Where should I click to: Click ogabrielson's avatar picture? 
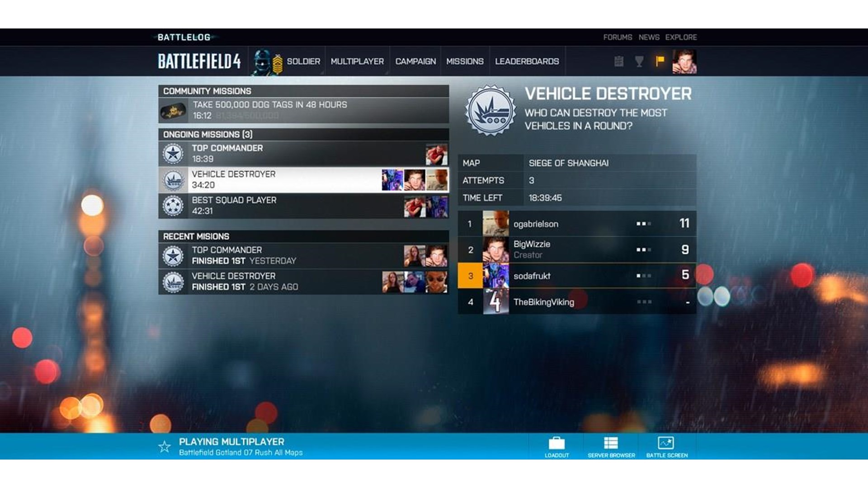coord(495,224)
